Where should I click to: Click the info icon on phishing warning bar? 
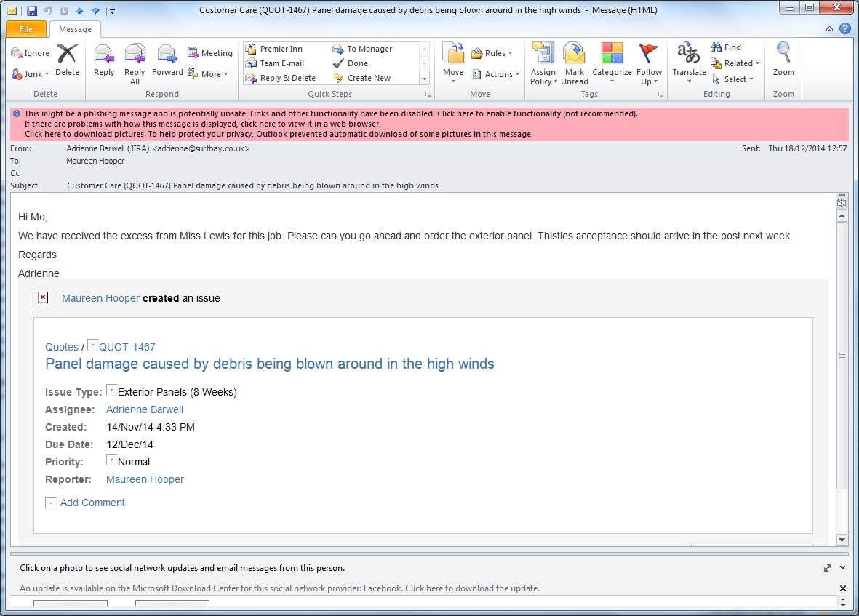pyautogui.click(x=17, y=113)
